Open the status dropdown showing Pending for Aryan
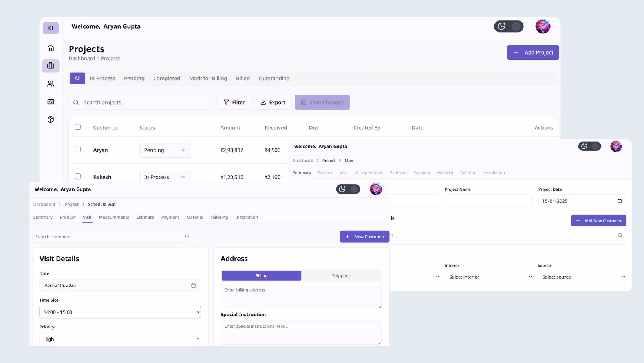644x363 pixels. [x=165, y=150]
